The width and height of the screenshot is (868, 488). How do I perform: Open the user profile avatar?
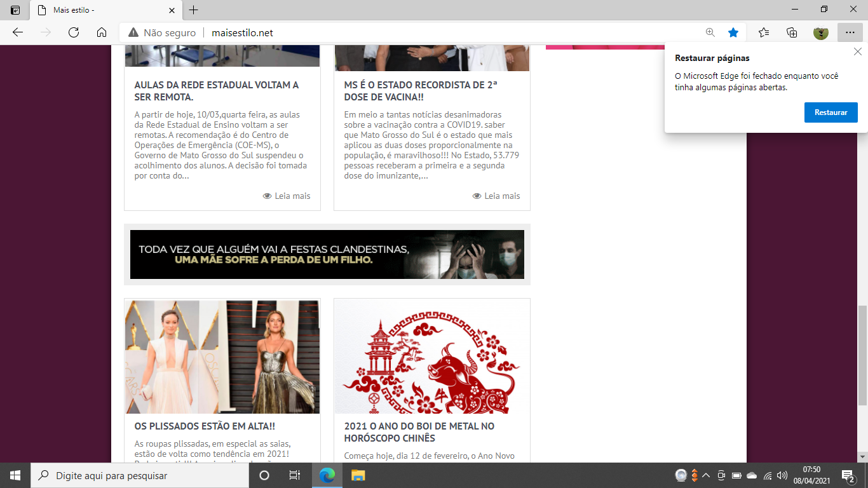coord(820,32)
